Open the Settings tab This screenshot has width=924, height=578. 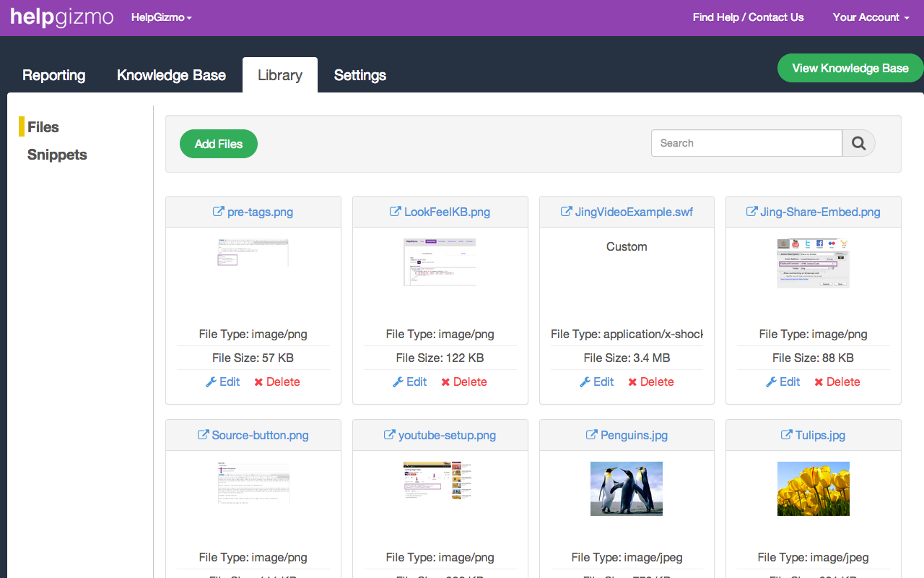coord(360,75)
